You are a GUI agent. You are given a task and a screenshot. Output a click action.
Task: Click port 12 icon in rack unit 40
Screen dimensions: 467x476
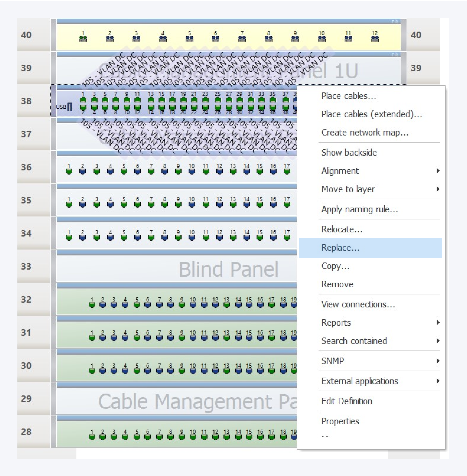tap(375, 39)
